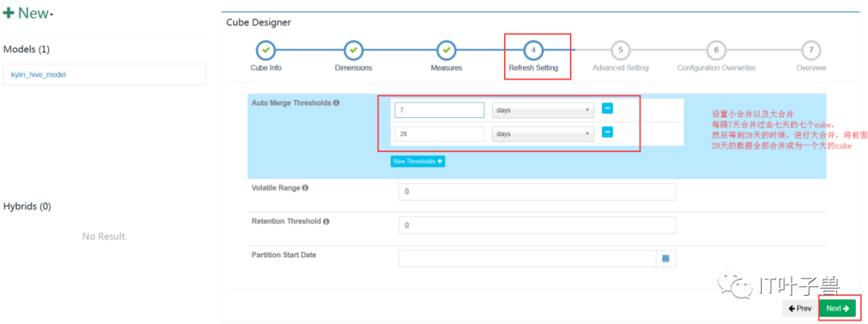Image resolution: width=868 pixels, height=324 pixels.
Task: Click the Partition Start Date input field
Action: point(527,259)
